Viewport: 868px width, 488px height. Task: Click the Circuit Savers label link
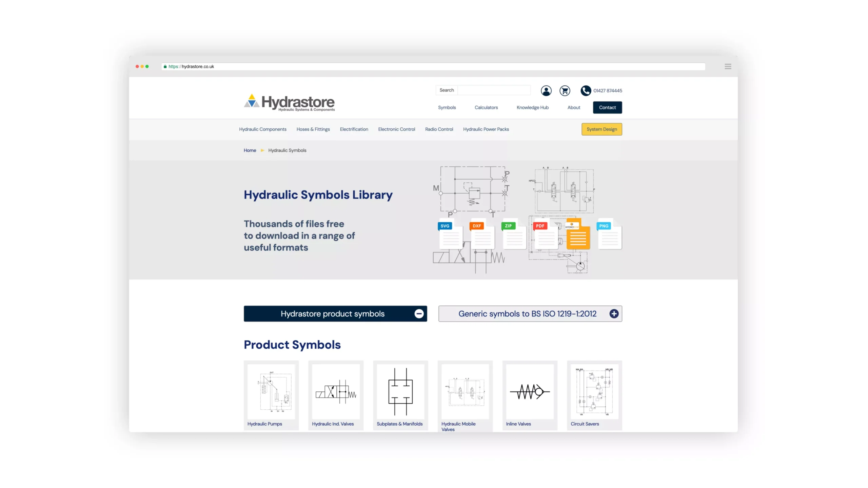[x=585, y=424]
